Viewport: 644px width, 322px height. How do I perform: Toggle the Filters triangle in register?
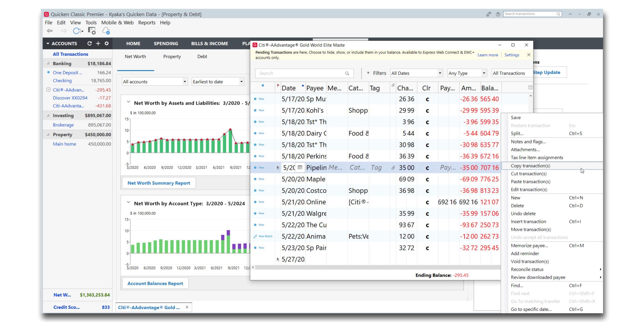pyautogui.click(x=368, y=73)
